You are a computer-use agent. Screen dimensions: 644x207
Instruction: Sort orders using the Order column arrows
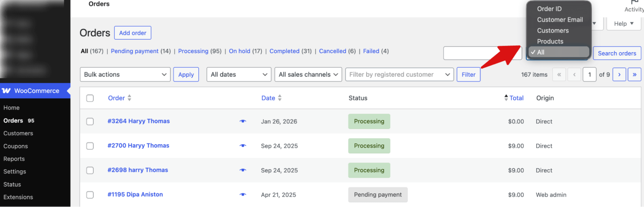pyautogui.click(x=129, y=98)
